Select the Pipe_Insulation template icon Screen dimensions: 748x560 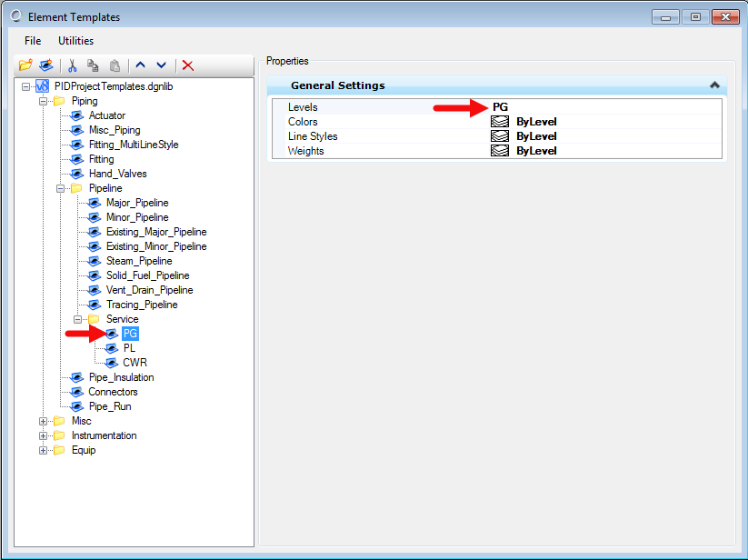[77, 377]
